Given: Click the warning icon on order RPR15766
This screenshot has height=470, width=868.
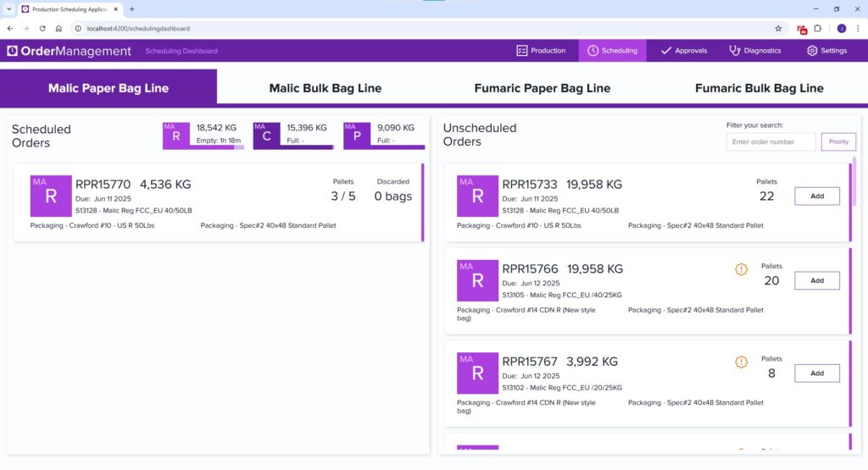Looking at the screenshot, I should point(741,269).
